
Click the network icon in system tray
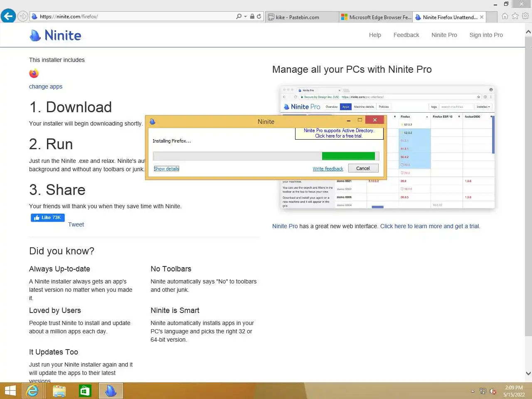pyautogui.click(x=483, y=391)
